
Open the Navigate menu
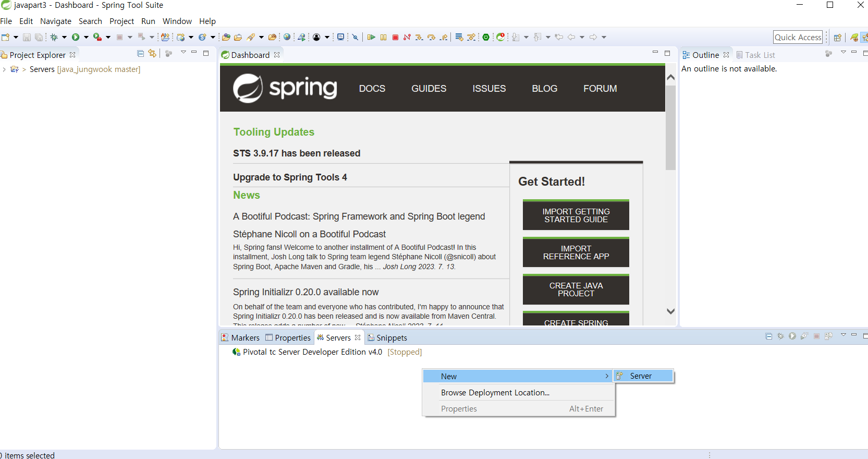click(56, 21)
